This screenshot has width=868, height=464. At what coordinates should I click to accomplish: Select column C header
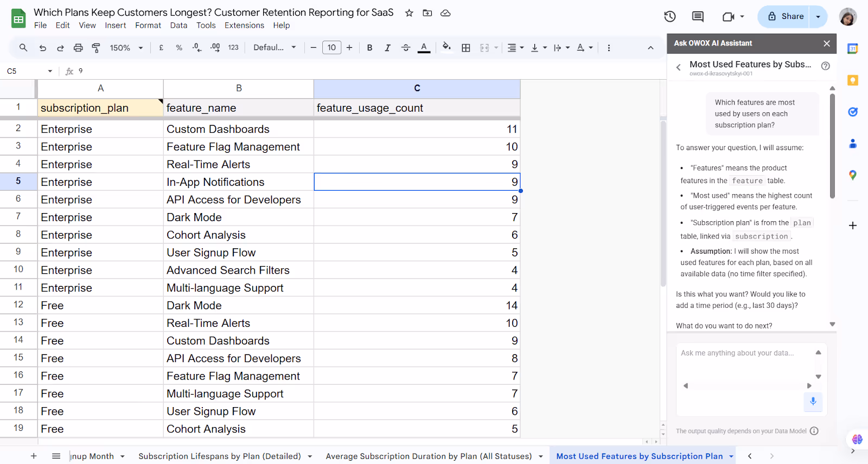pos(417,88)
